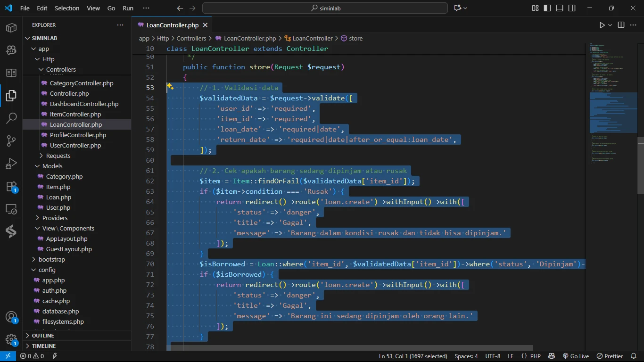Toggle the Secondary Side Bar layout button
This screenshot has height=362, width=644.
tap(572, 8)
